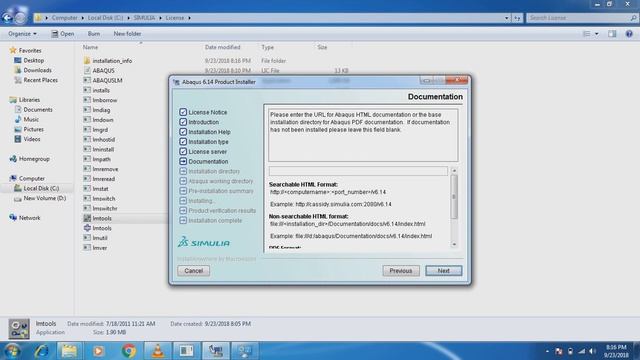Select the Installation type step checkbox
The height and width of the screenshot is (360, 640).
point(183,141)
